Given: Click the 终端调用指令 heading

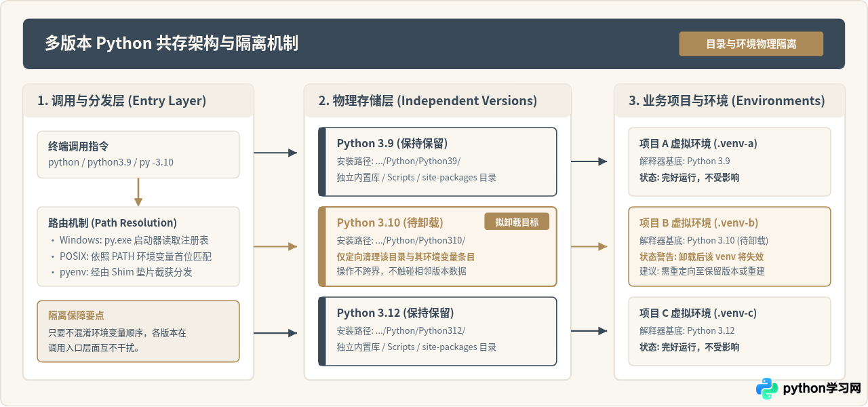Looking at the screenshot, I should point(79,146).
